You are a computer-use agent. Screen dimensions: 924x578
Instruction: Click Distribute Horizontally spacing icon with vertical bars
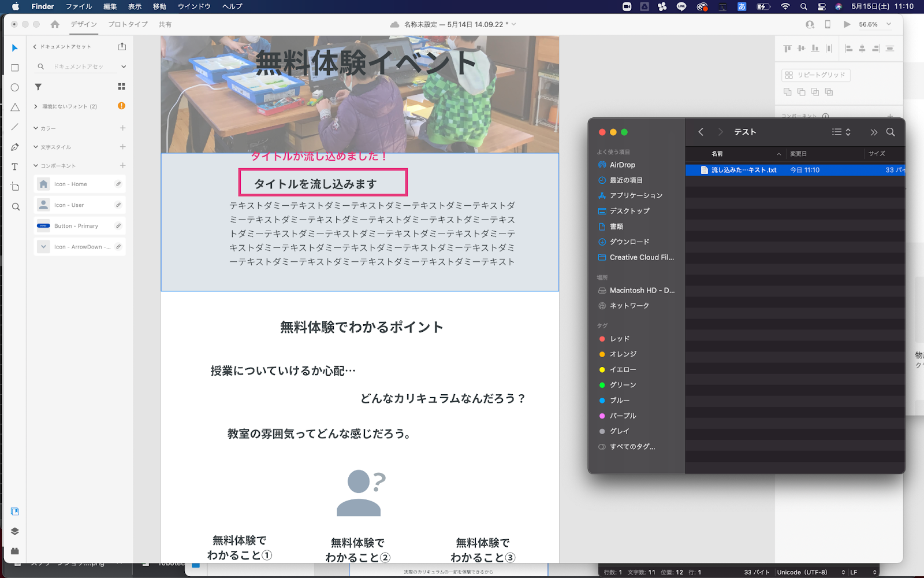click(829, 49)
